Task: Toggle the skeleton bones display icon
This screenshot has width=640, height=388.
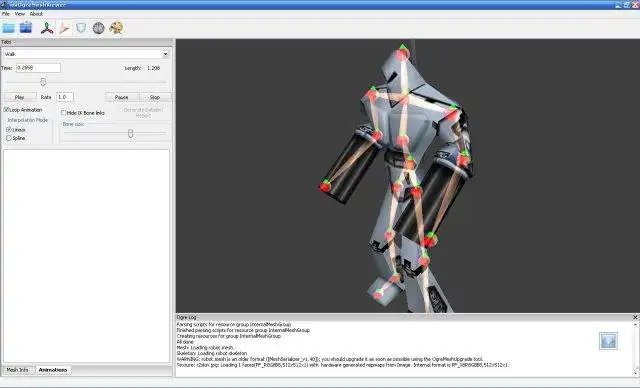Action: 64,28
